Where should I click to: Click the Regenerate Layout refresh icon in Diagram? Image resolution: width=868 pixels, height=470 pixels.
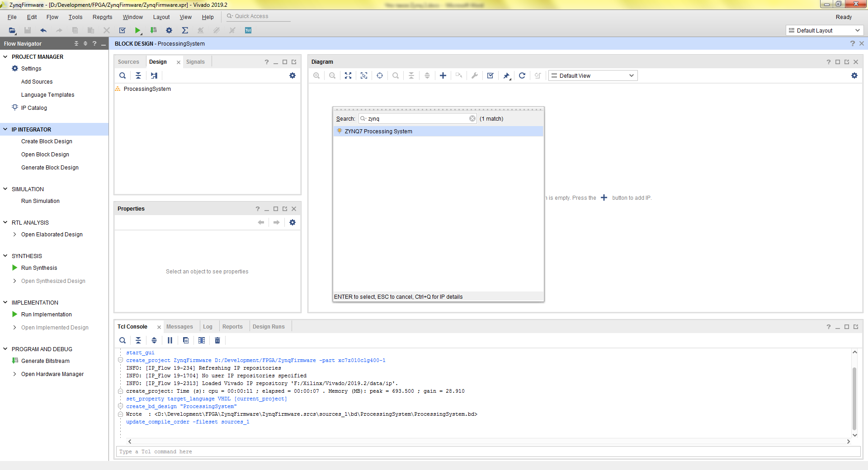(522, 75)
